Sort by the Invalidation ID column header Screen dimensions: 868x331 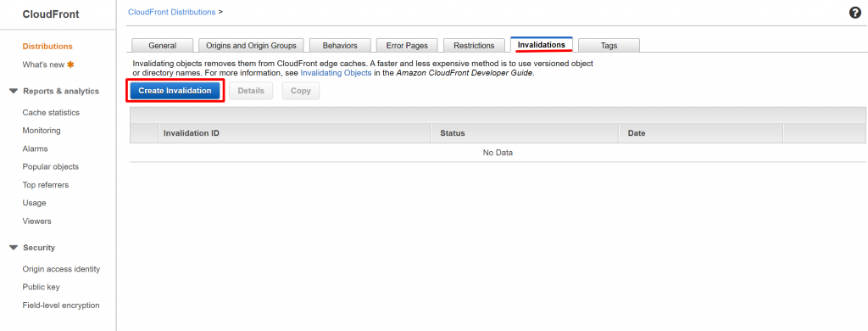[192, 133]
